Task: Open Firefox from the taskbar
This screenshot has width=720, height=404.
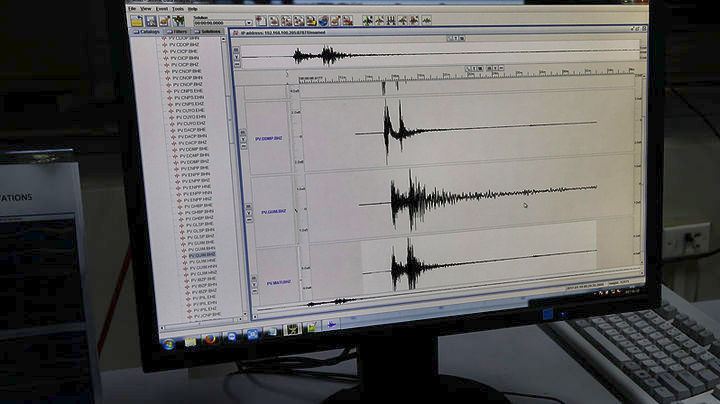Action: (x=211, y=339)
